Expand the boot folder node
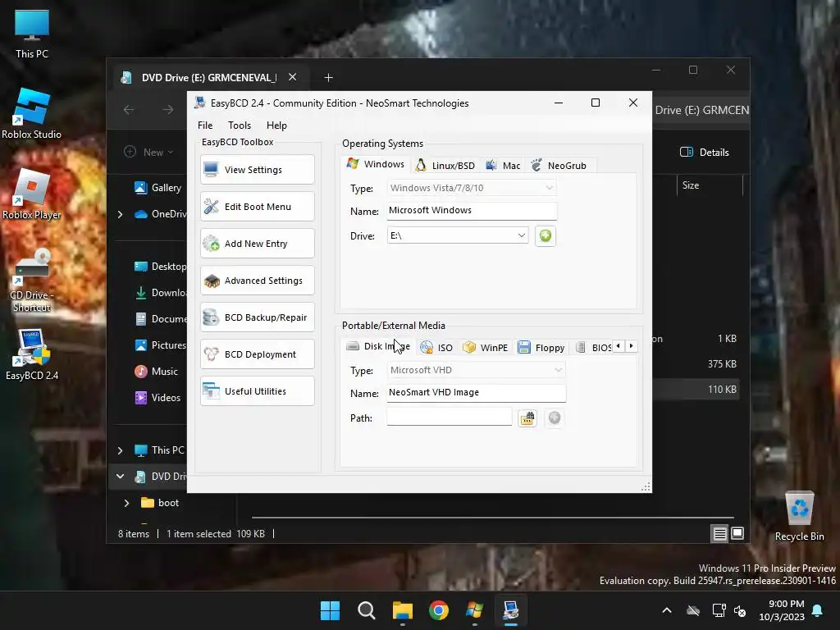This screenshot has height=630, width=840. point(126,503)
